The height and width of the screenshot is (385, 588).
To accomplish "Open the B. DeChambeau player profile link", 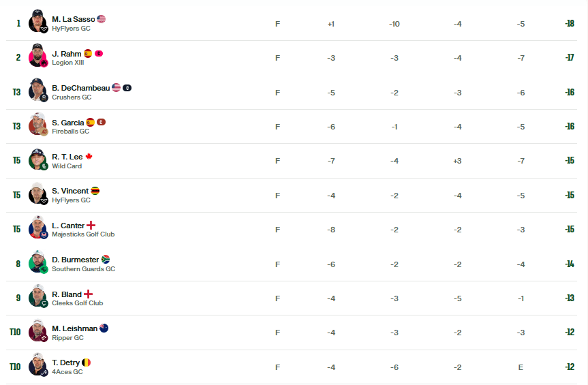I will click(81, 88).
